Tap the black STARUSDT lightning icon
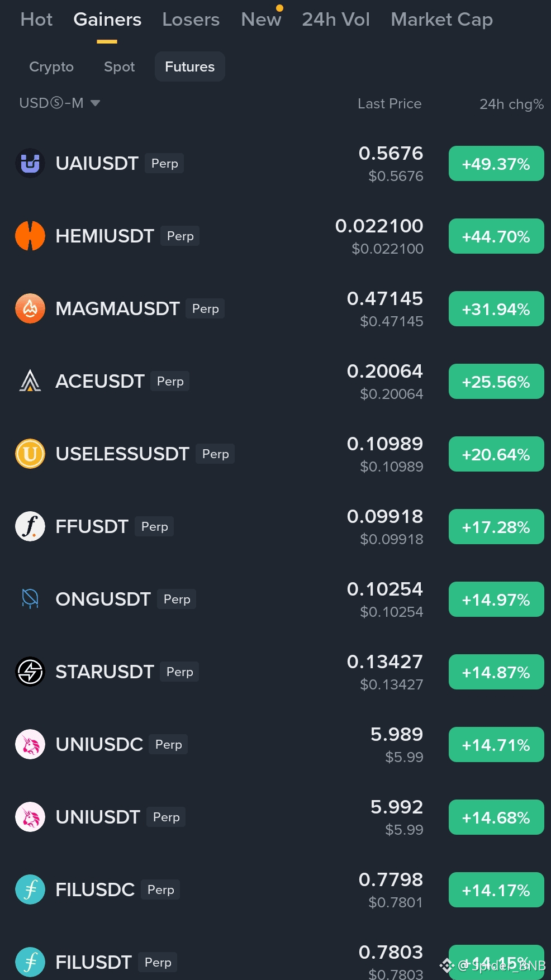 [x=30, y=672]
